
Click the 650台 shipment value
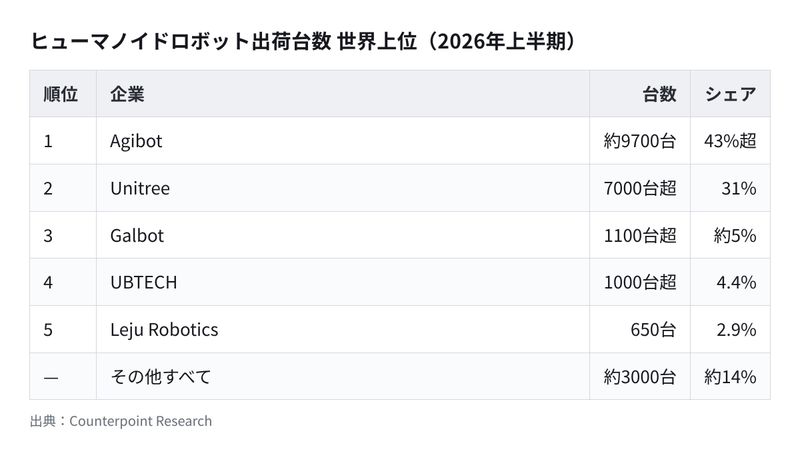[x=653, y=330]
